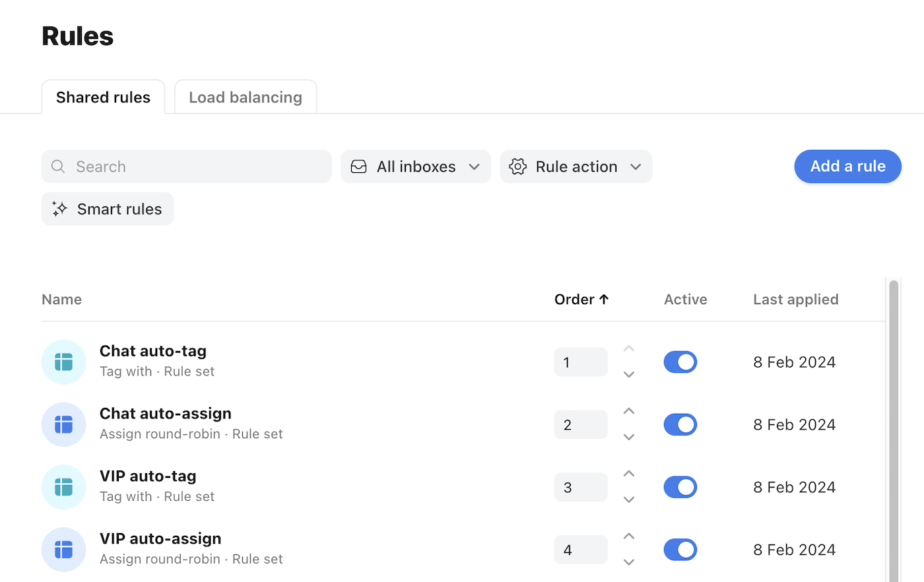Click the VIP auto-assign rule icon

63,550
